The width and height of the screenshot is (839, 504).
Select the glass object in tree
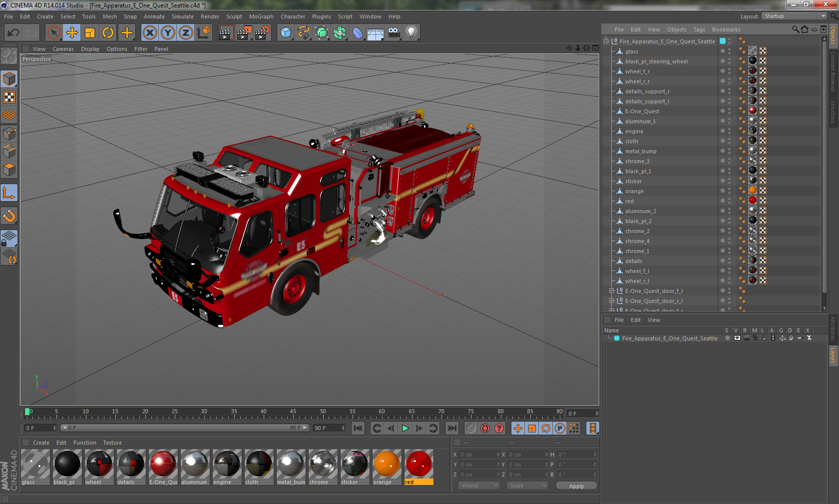point(631,51)
